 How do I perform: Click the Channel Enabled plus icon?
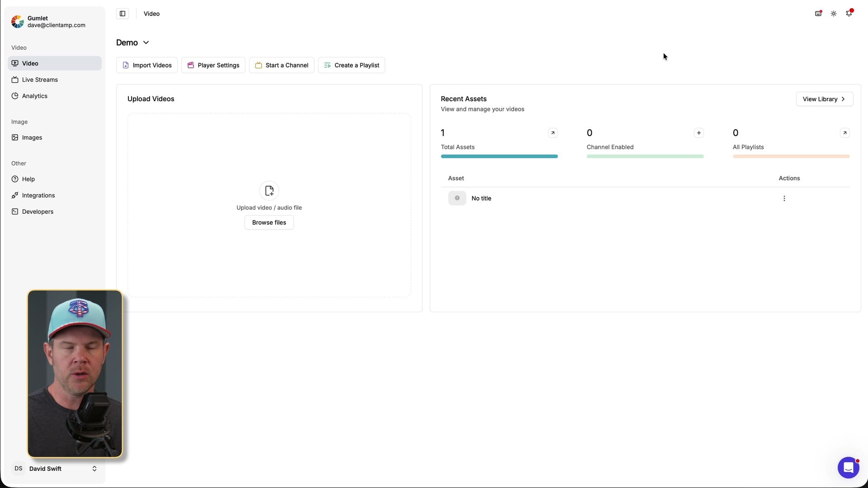pyautogui.click(x=698, y=133)
